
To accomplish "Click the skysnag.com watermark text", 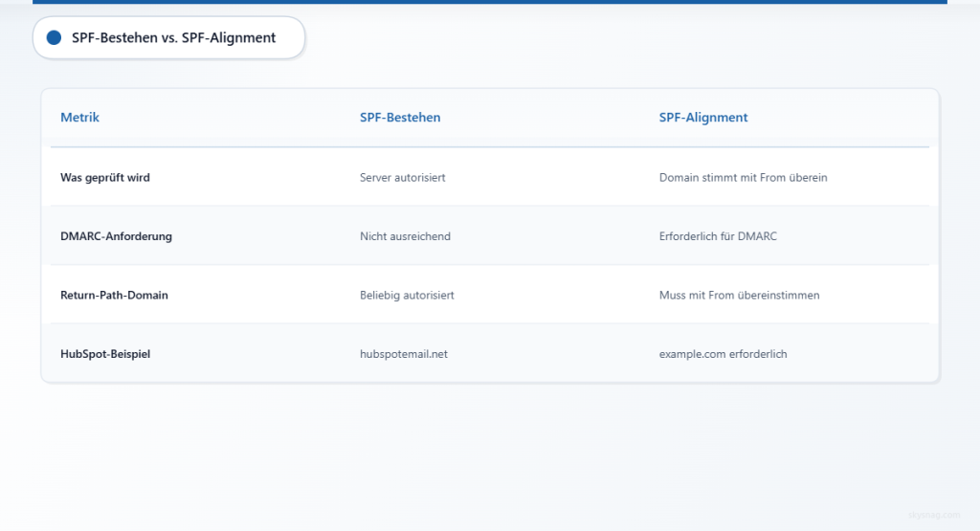I will (934, 515).
